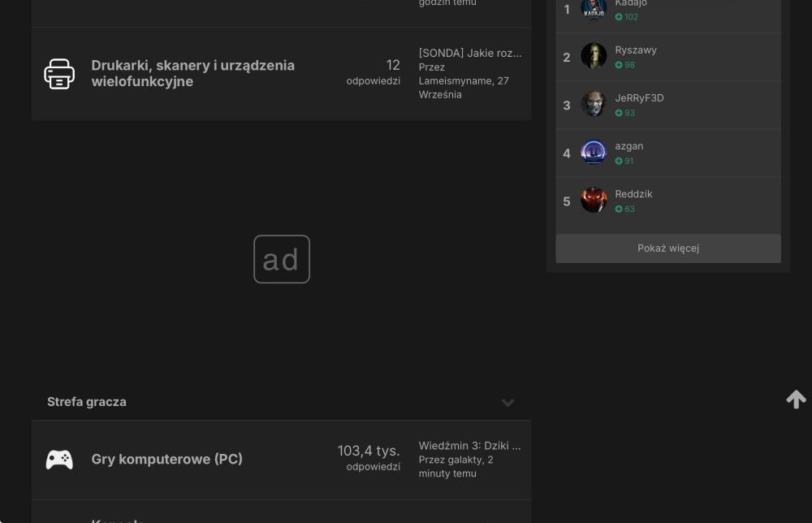The height and width of the screenshot is (523, 812).
Task: Click Kadajo's reputation score 102
Action: 627,16
